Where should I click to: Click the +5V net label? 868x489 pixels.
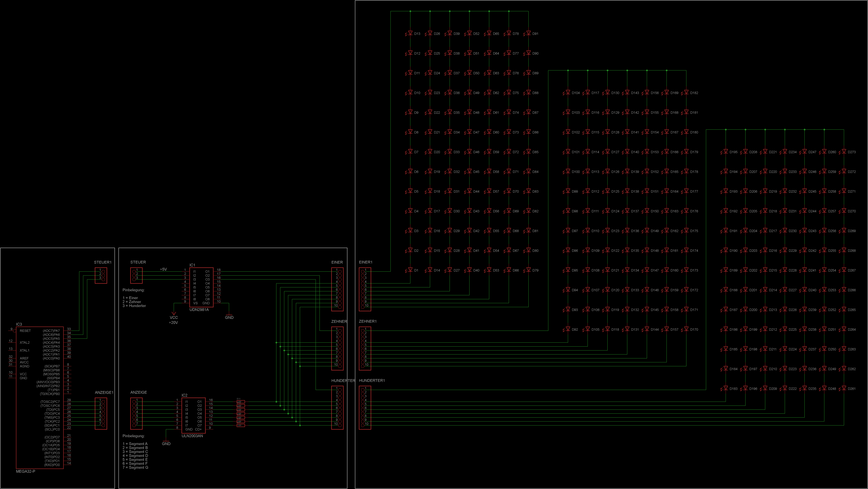click(x=163, y=269)
